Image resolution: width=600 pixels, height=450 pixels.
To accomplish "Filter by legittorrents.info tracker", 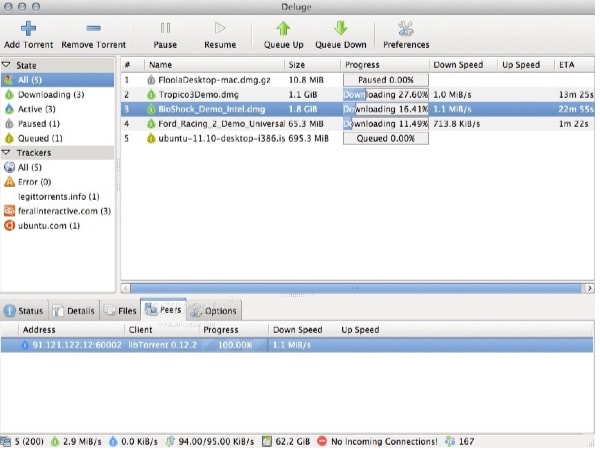I will [x=59, y=196].
